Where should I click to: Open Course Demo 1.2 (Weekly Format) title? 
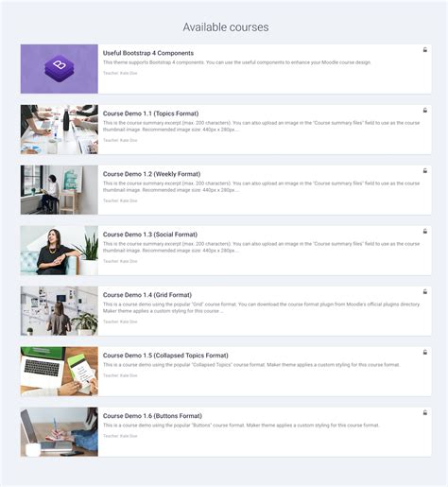pos(151,174)
